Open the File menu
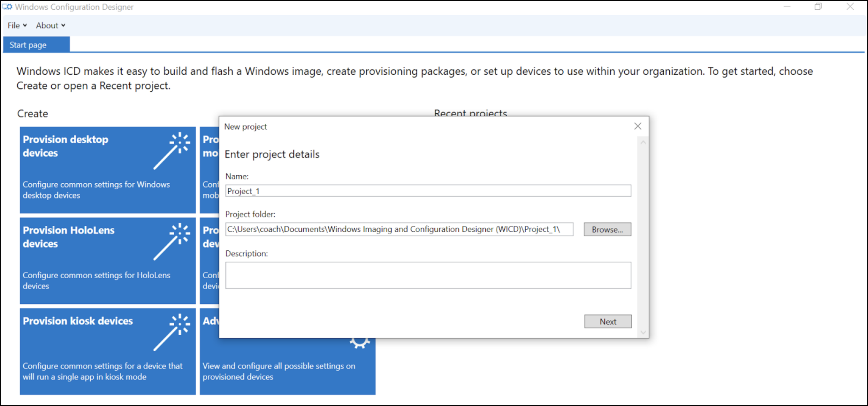Viewport: 868px width, 406px height. (x=17, y=25)
